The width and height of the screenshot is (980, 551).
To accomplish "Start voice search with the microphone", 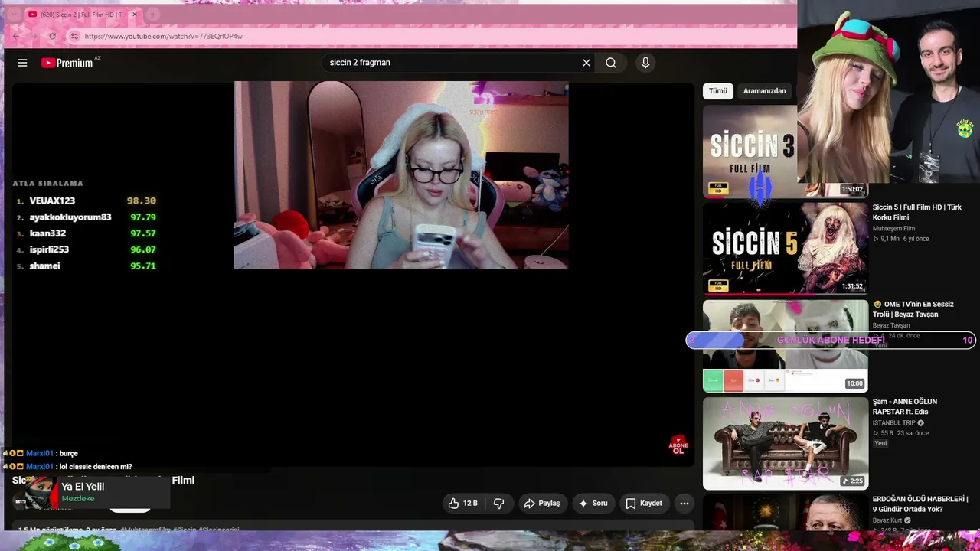I will coord(645,63).
